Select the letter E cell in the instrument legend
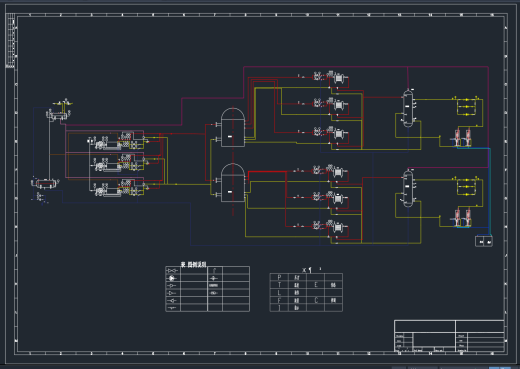The height and width of the screenshot is (369, 520). [x=316, y=285]
